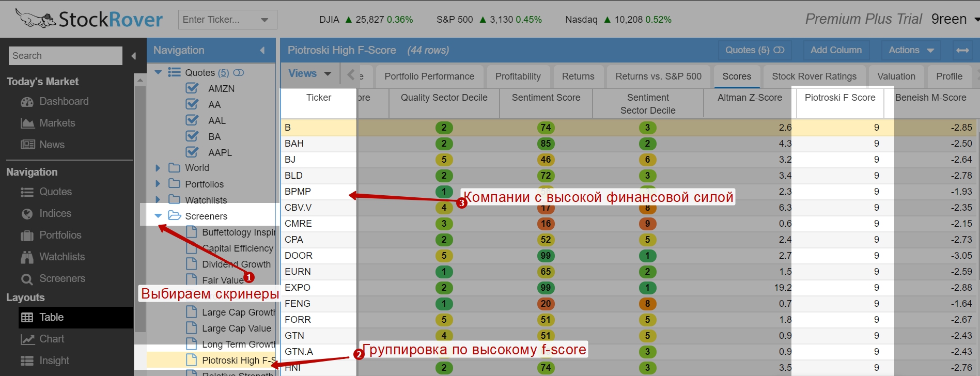Screen dimensions: 980x376
Task: Open the Actions dropdown menu
Action: (x=911, y=50)
